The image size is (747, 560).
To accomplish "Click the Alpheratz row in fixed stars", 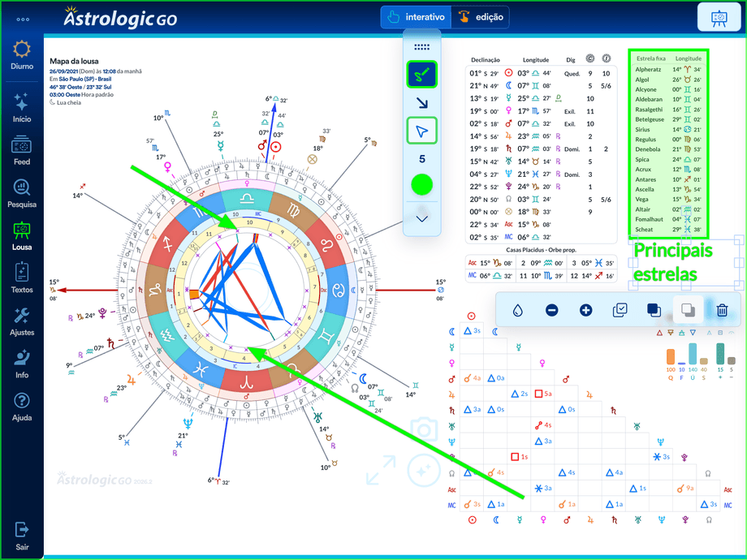I will click(x=668, y=69).
